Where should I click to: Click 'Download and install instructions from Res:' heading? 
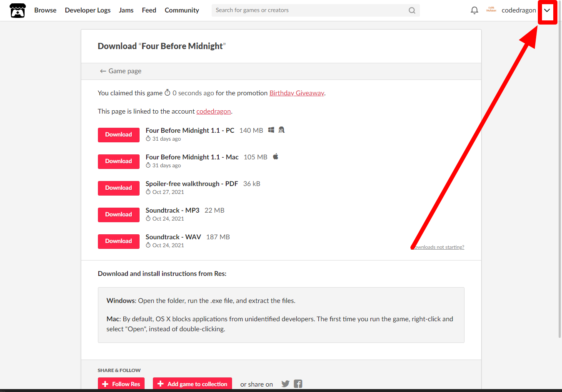point(162,274)
